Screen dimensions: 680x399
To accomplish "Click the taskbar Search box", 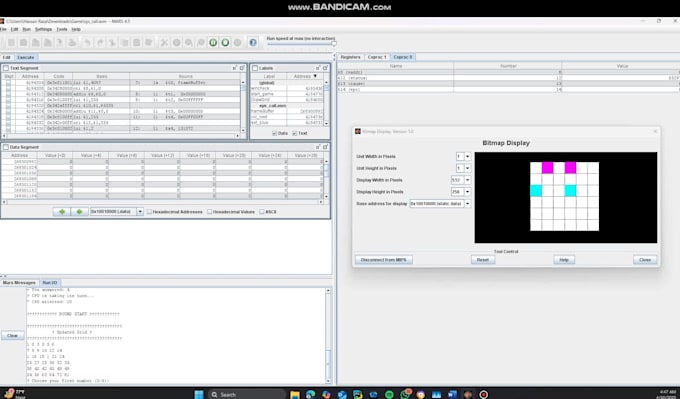I will click(x=246, y=394).
